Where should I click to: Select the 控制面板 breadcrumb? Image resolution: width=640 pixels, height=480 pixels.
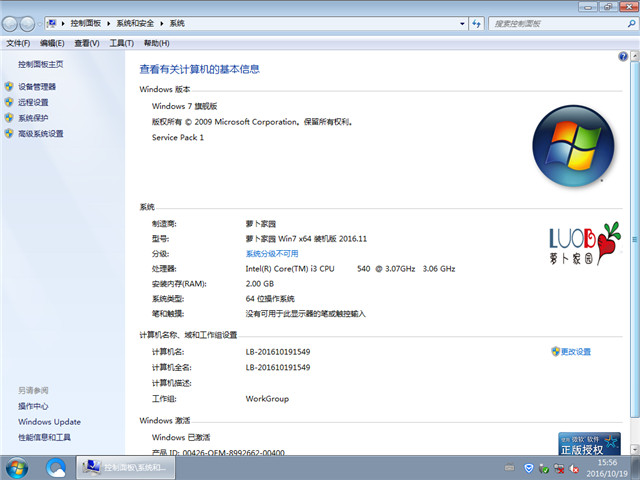(86, 23)
